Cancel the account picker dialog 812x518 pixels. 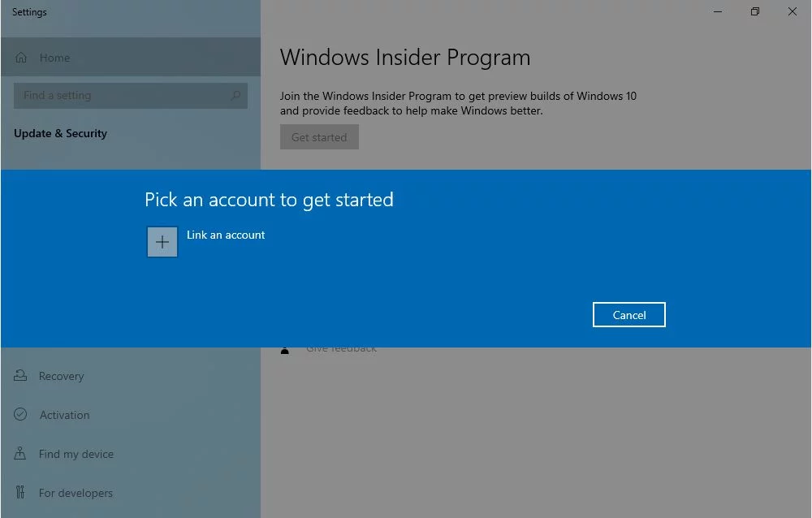629,315
